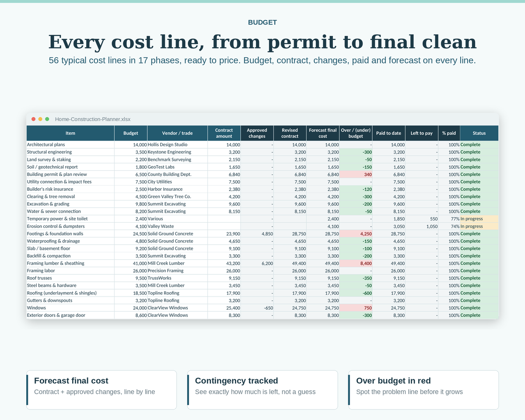Select the Builder's risk insurance cell
This screenshot has width=525, height=420.
pos(70,189)
